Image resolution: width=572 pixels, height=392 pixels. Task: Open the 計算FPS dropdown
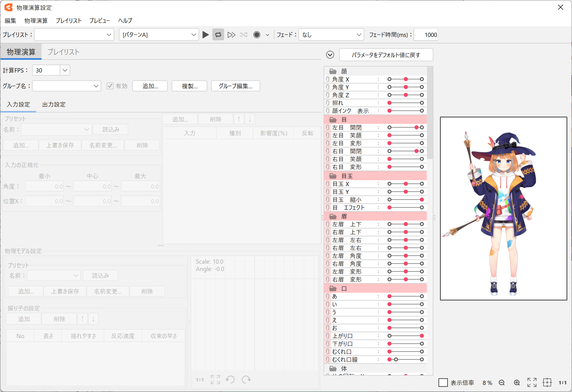65,70
